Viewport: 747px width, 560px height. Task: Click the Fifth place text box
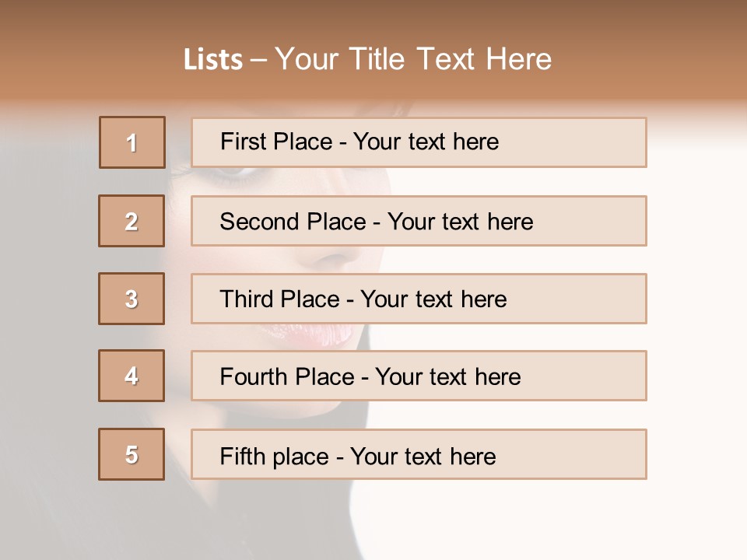point(419,454)
